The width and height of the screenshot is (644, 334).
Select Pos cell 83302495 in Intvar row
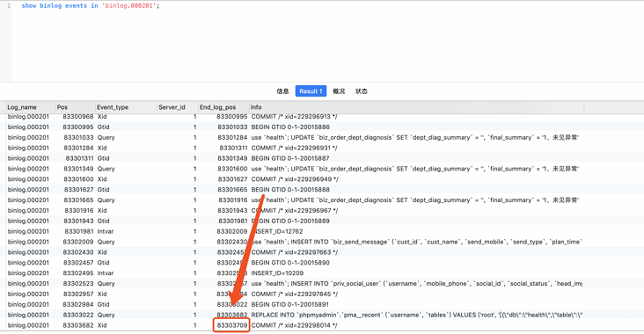click(78, 273)
